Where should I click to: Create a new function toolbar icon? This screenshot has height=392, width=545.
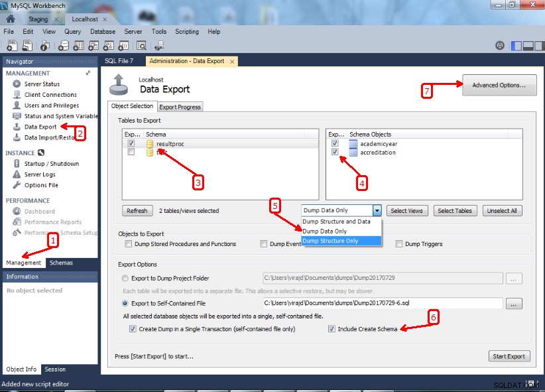123,46
